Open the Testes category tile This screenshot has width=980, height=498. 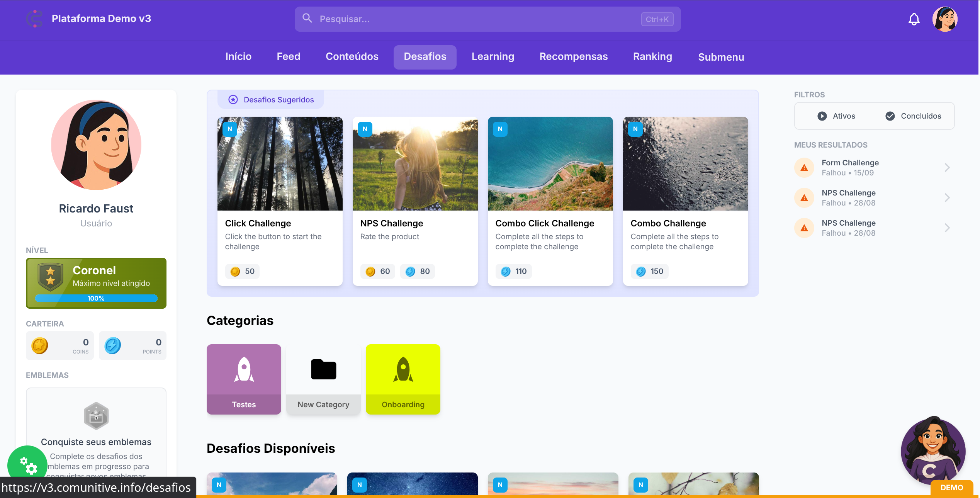click(244, 379)
